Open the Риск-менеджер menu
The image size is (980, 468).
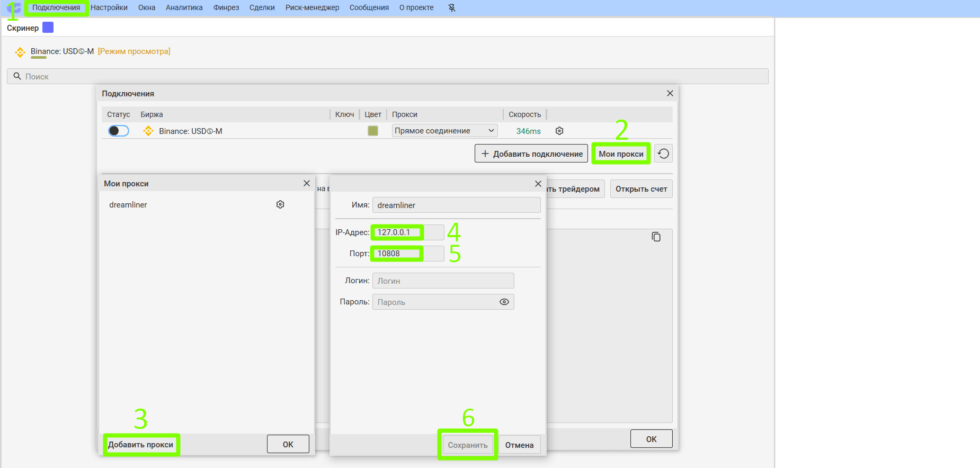312,8
